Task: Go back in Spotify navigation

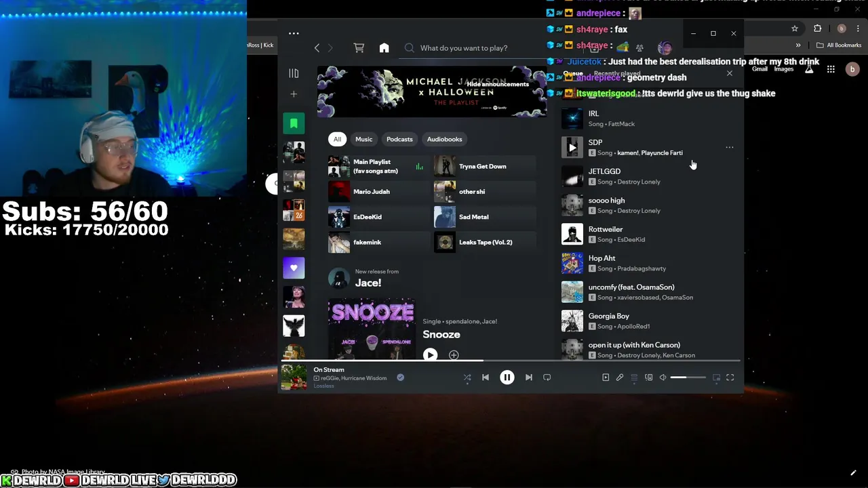Action: [x=317, y=48]
